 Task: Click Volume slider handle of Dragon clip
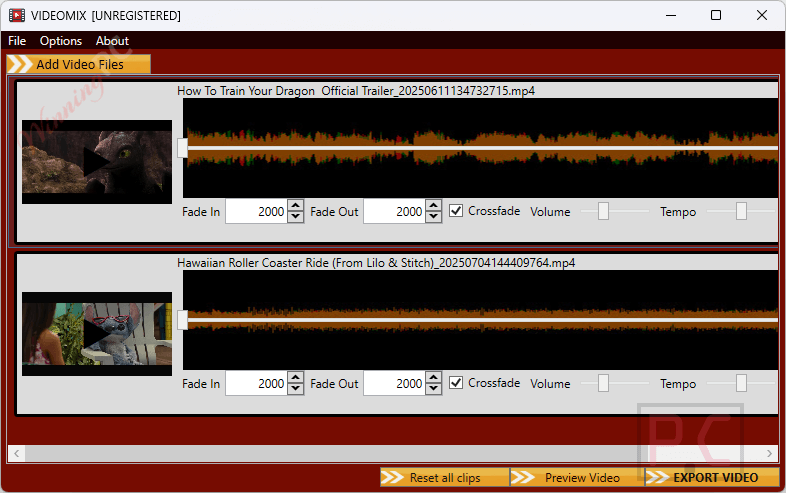coord(604,211)
